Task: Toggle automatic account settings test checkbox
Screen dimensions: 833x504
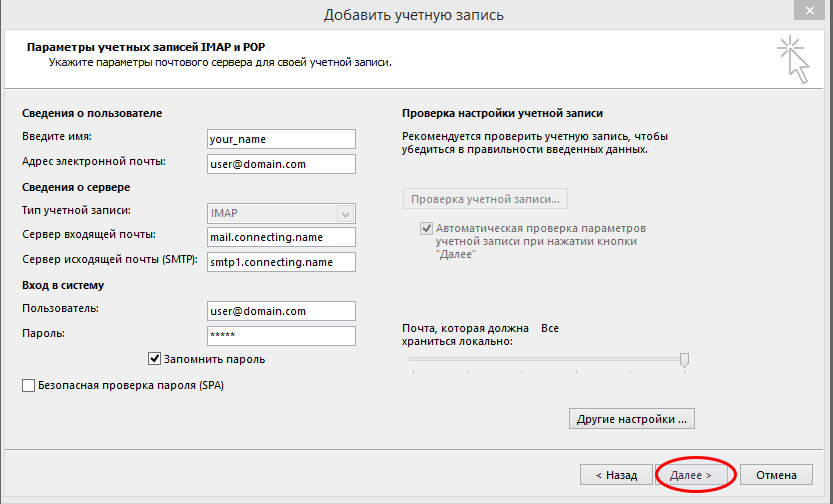Action: coord(427,228)
